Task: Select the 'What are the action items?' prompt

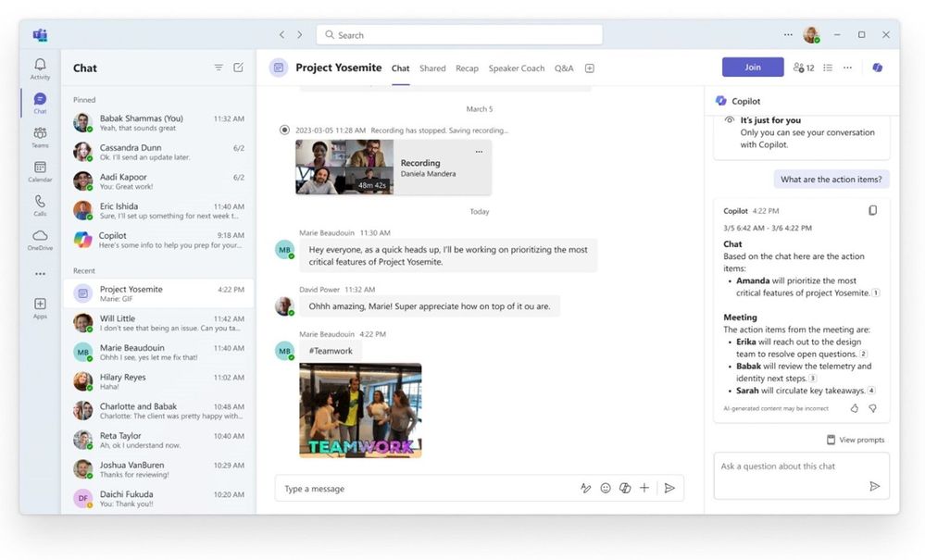Action: pyautogui.click(x=831, y=180)
